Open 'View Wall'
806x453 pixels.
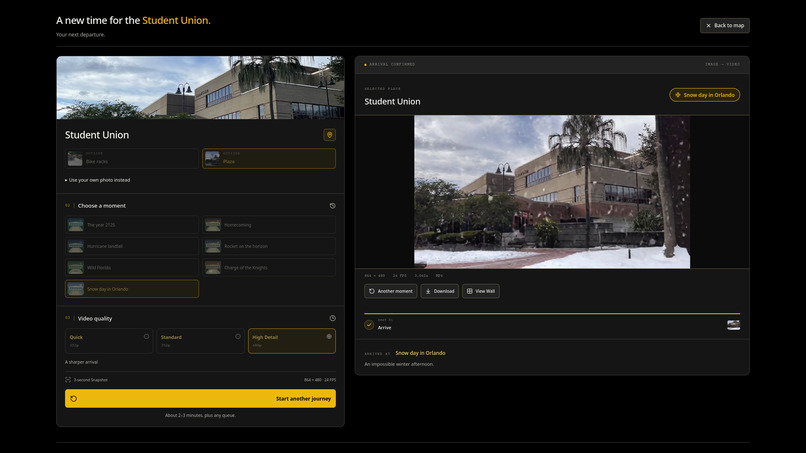click(481, 291)
